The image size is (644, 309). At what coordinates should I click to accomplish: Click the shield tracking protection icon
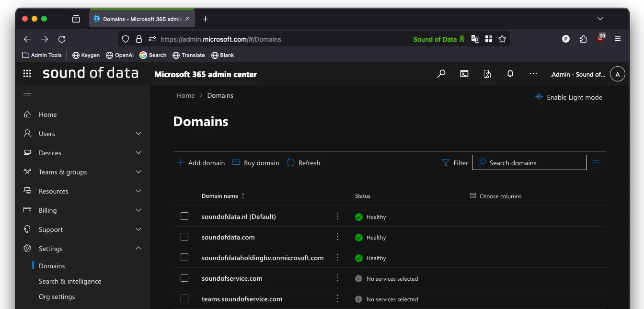click(x=126, y=39)
